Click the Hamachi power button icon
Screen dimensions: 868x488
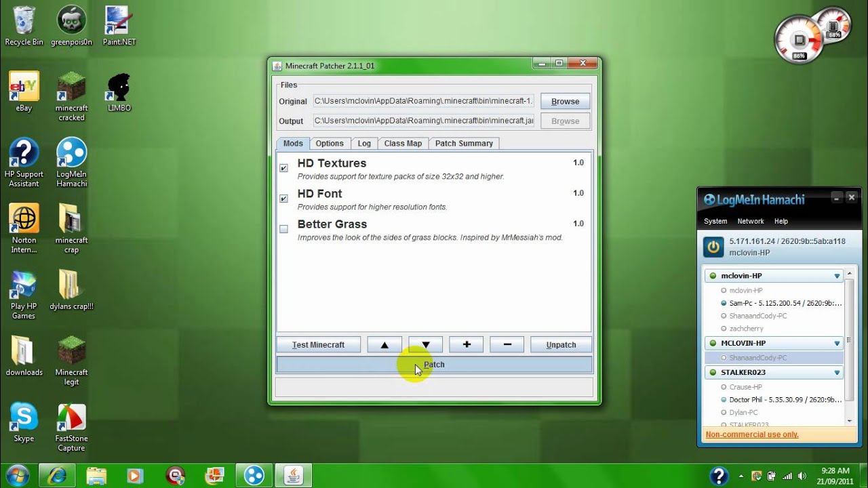pyautogui.click(x=713, y=247)
